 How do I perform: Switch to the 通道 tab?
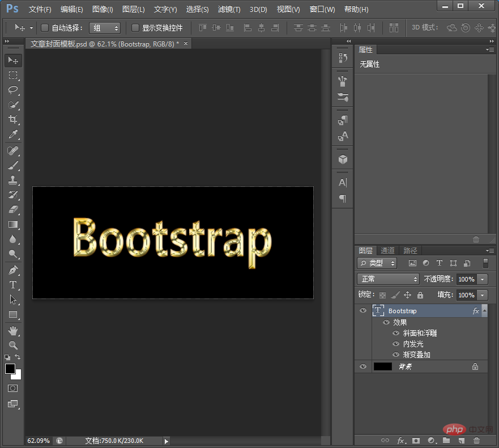click(x=387, y=250)
